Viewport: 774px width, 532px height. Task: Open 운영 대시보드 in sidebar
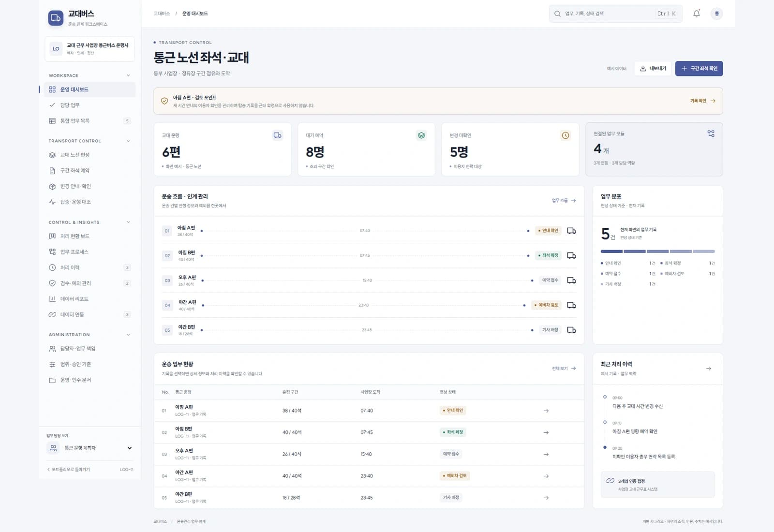(x=89, y=89)
